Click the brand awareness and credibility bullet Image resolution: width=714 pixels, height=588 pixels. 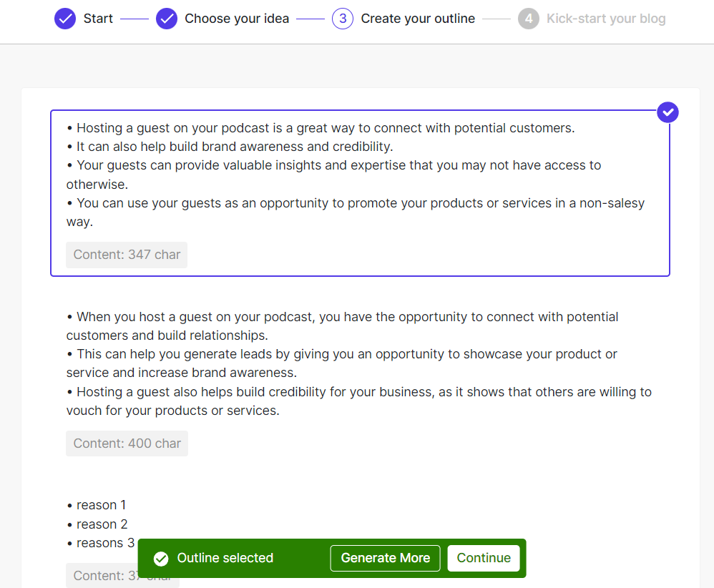(235, 147)
